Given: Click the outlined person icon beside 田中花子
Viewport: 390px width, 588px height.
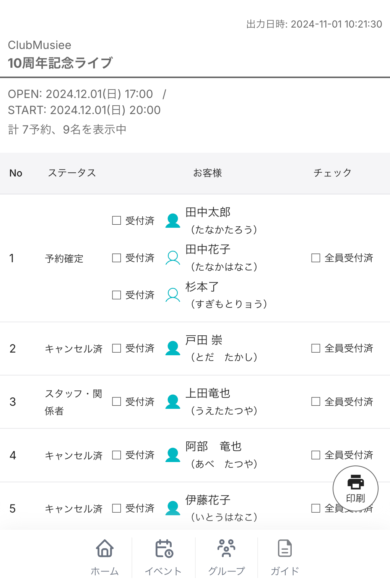Looking at the screenshot, I should click(x=173, y=258).
